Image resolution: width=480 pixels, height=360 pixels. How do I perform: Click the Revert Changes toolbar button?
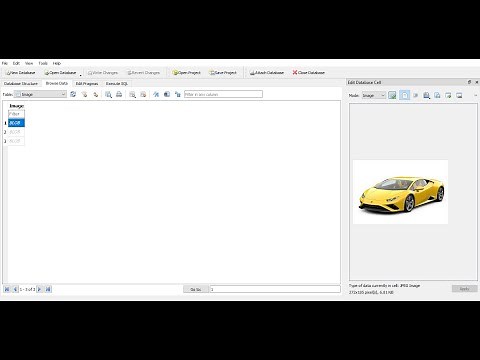(x=144, y=73)
